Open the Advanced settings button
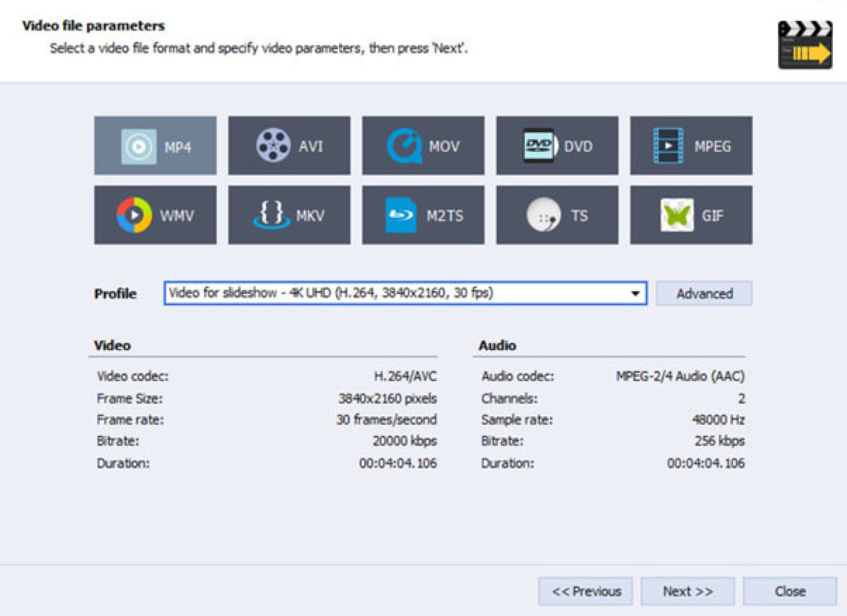This screenshot has width=847, height=616. click(x=704, y=294)
